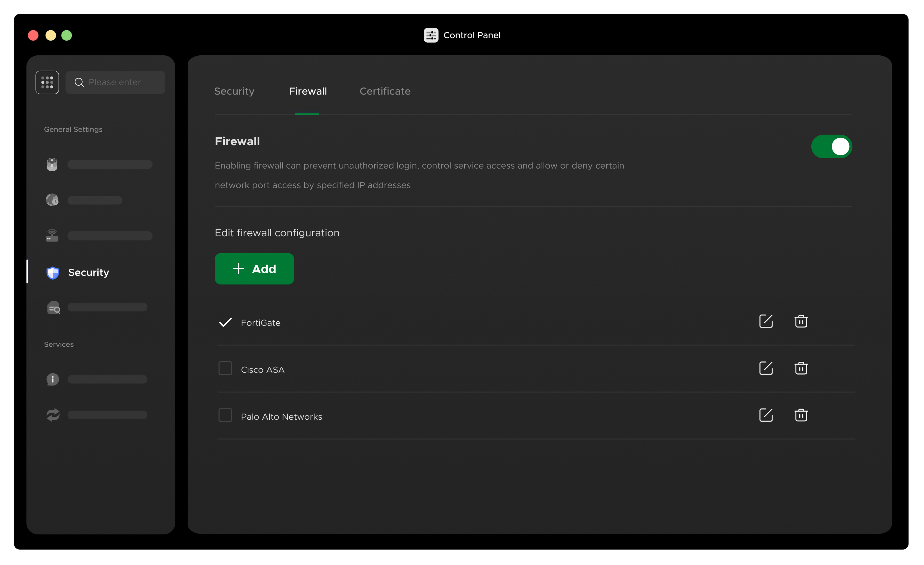Image resolution: width=924 pixels, height=565 pixels.
Task: Click the info icon under Services
Action: (53, 379)
